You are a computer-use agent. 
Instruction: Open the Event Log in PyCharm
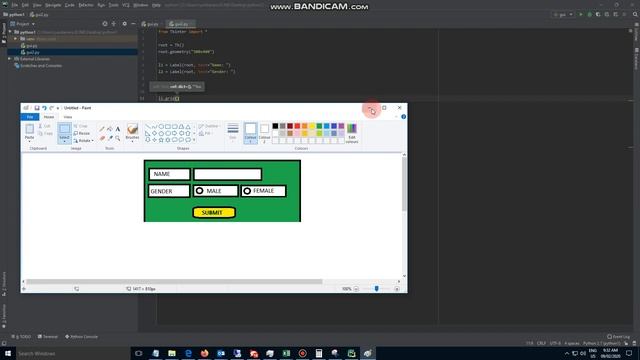[618, 337]
